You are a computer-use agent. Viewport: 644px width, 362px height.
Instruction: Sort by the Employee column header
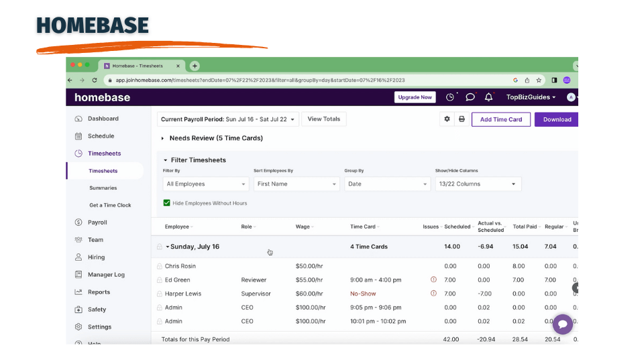[x=178, y=227]
